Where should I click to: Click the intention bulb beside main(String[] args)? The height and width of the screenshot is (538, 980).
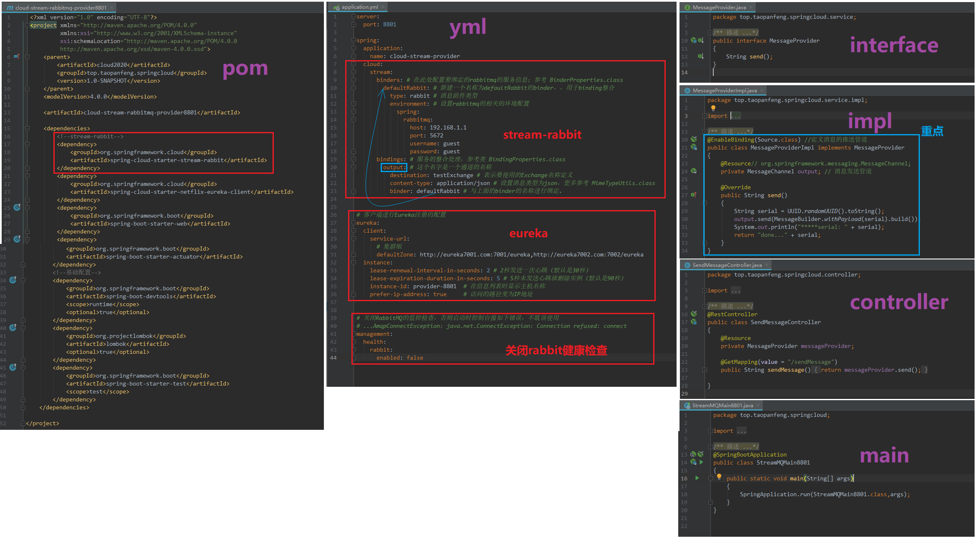coord(719,477)
